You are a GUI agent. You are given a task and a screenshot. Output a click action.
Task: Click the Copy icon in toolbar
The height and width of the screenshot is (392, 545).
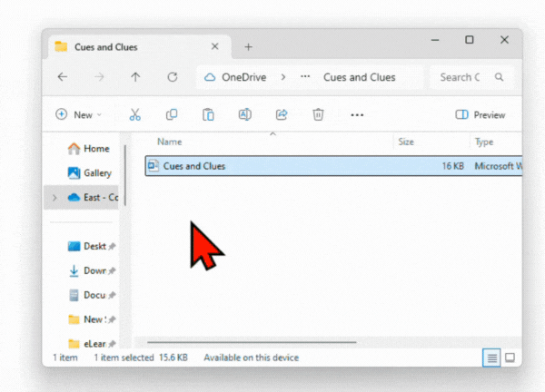172,115
